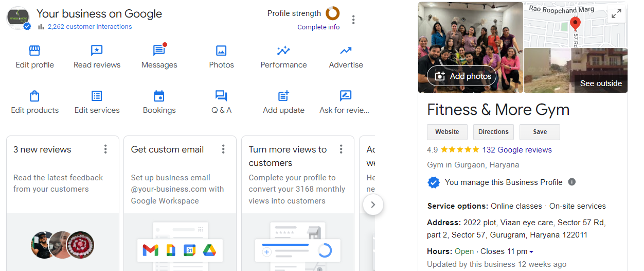Click the Profile strength progress ring
The image size is (644, 271).
click(332, 14)
